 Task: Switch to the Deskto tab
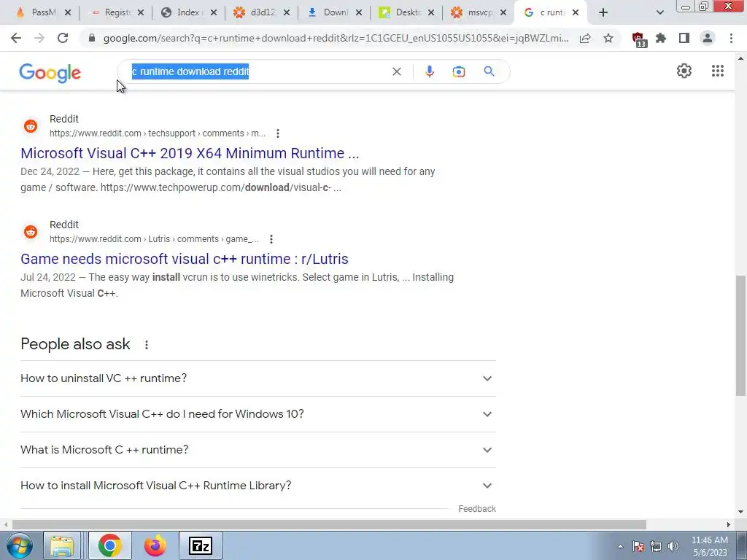pyautogui.click(x=406, y=12)
